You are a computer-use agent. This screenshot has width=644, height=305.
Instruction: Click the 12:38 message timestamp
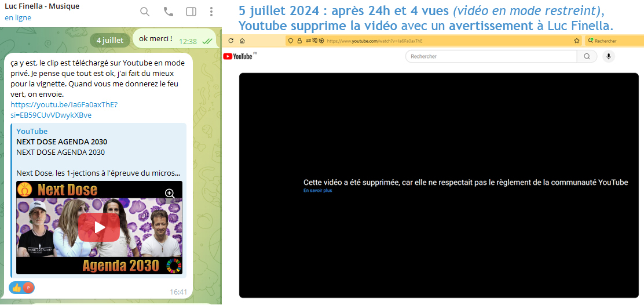click(x=188, y=42)
